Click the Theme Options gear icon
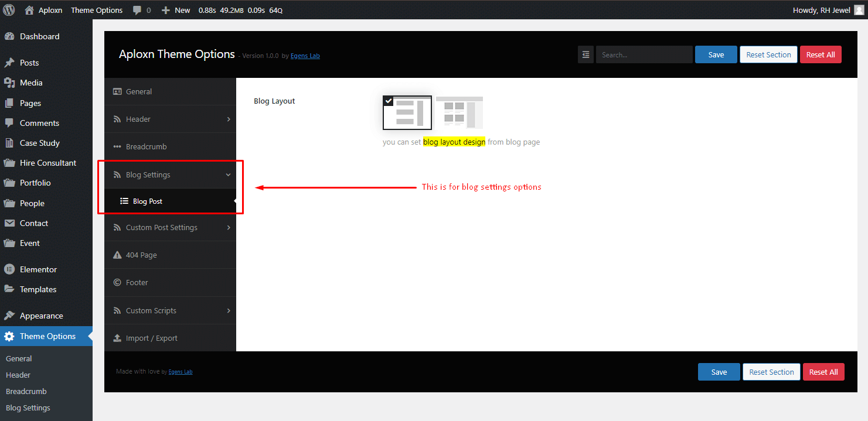The width and height of the screenshot is (868, 421). tap(9, 336)
